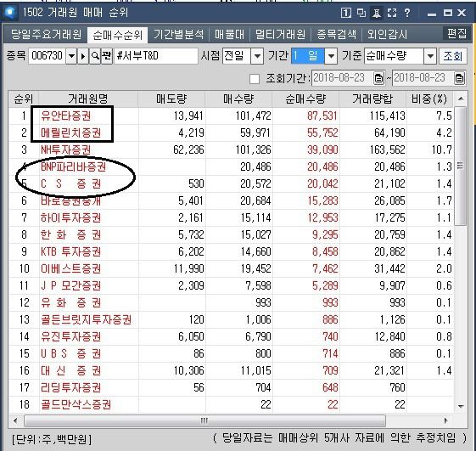This screenshot has width=476, height=451.
Task: Click the start date field 2018-08-23
Action: [343, 78]
